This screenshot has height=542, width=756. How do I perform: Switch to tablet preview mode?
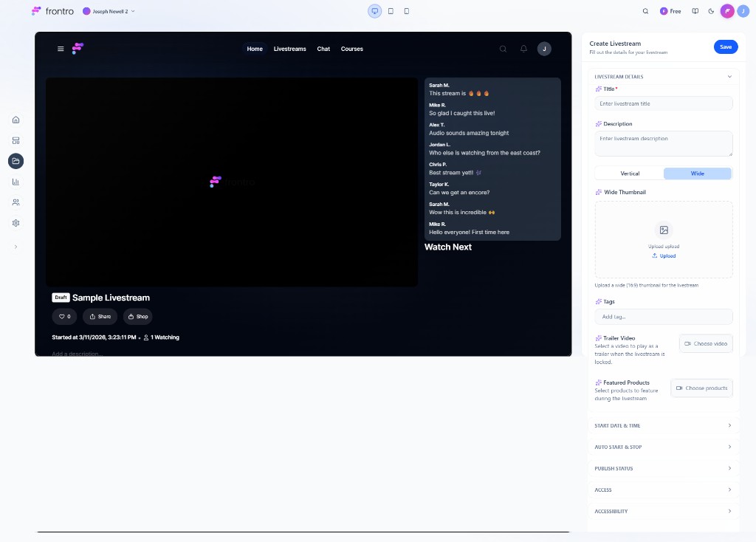tap(391, 11)
